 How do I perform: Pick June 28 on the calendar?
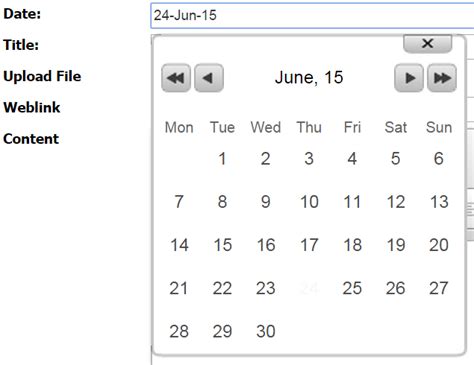179,331
